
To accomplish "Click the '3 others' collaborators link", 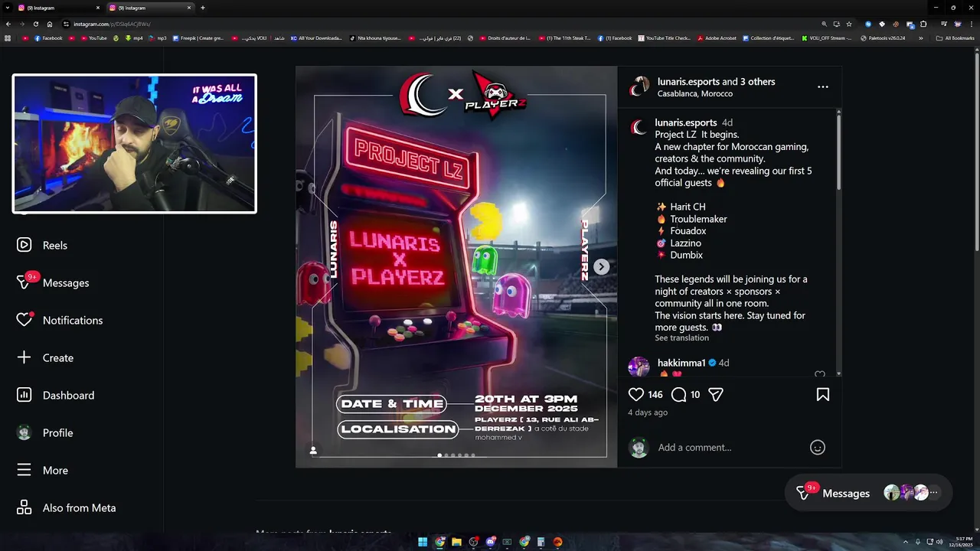I will click(757, 82).
